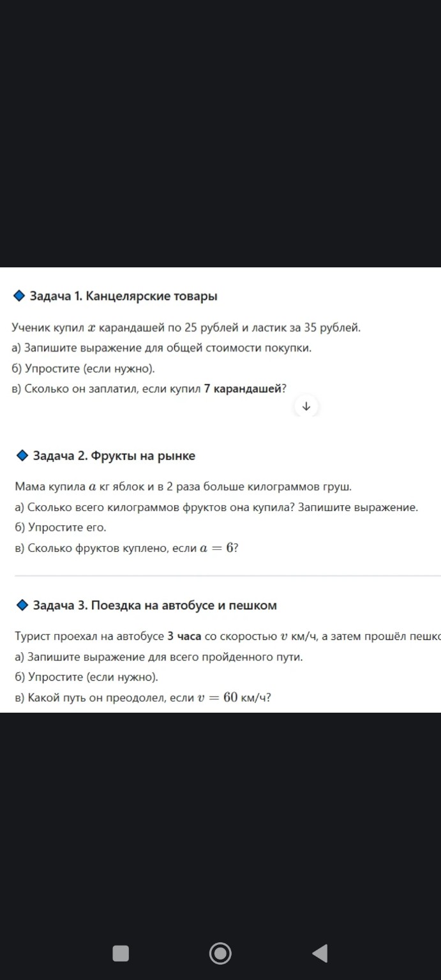Click the question в) Сколько фруктов куплено, если a = 6

128,547
